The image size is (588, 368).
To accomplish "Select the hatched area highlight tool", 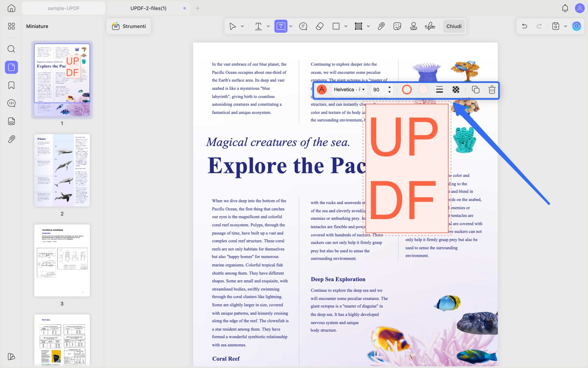I will coord(358,26).
